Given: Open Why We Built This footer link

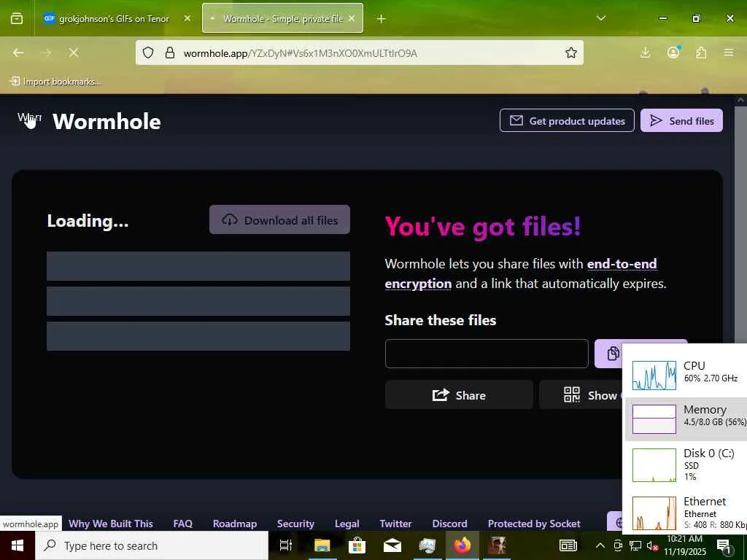Looking at the screenshot, I should (x=111, y=524).
